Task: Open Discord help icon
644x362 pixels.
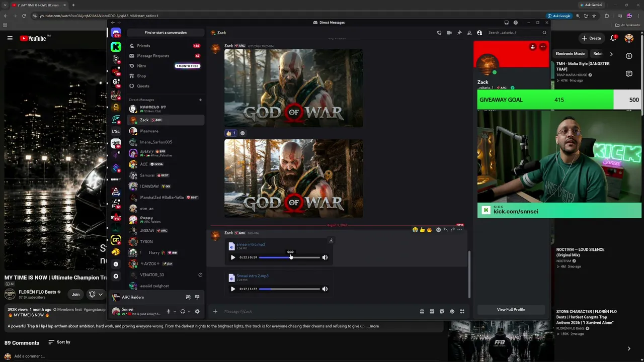Action: click(516, 23)
